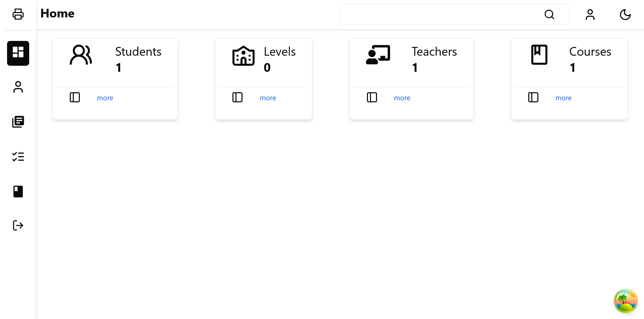
Task: Click the panel icon in the Courses card
Action: (x=533, y=97)
